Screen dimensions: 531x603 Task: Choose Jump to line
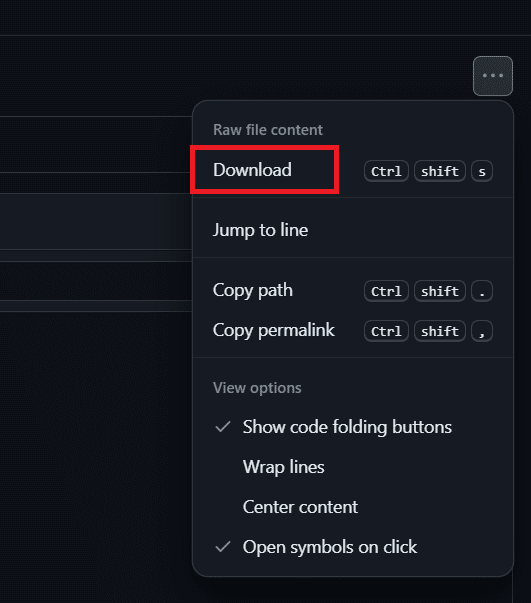tap(353, 230)
